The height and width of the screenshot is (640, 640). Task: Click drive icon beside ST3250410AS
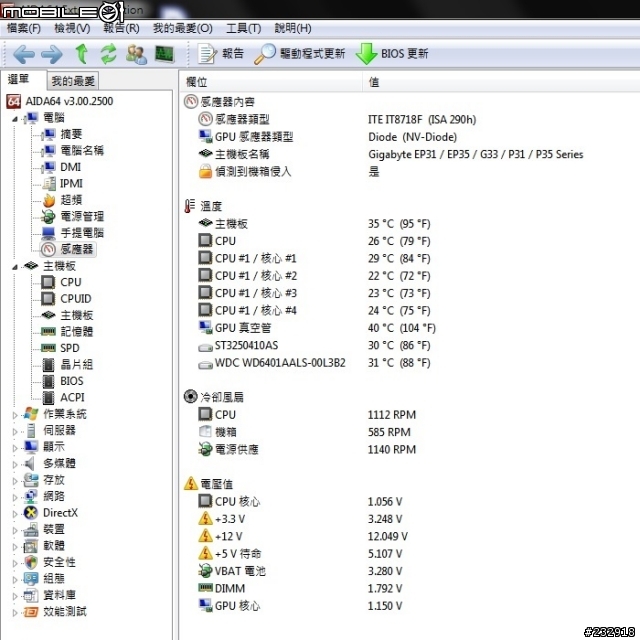pos(205,347)
